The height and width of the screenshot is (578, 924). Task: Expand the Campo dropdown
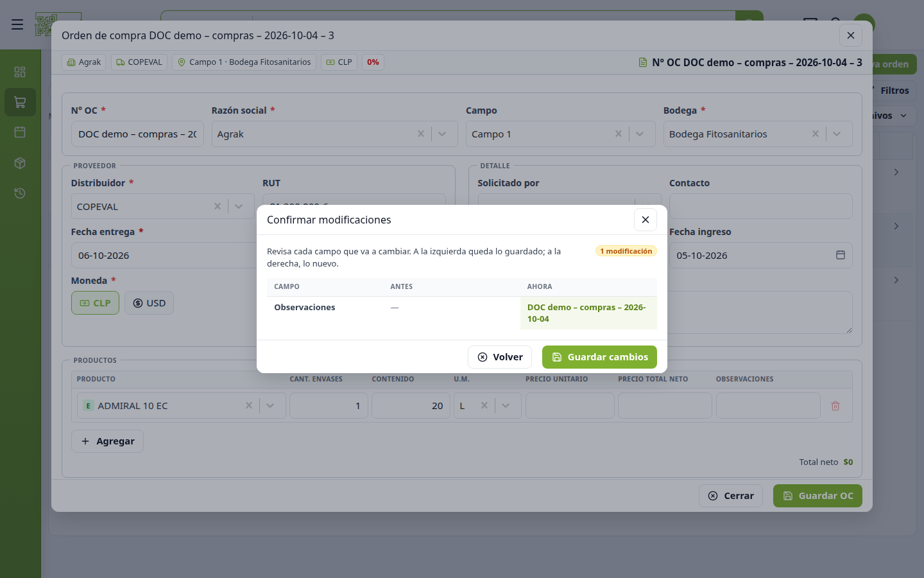[640, 134]
